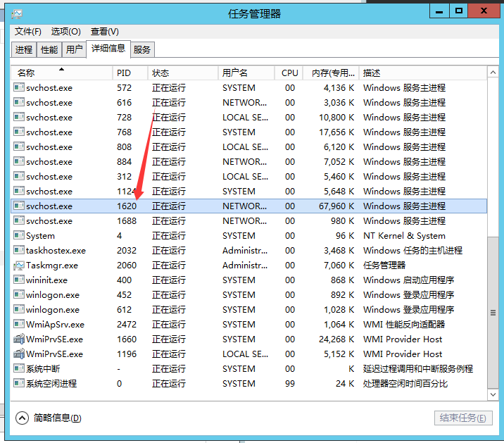This screenshot has width=504, height=443.
Task: Open the 选项(O) menu
Action: [66, 32]
